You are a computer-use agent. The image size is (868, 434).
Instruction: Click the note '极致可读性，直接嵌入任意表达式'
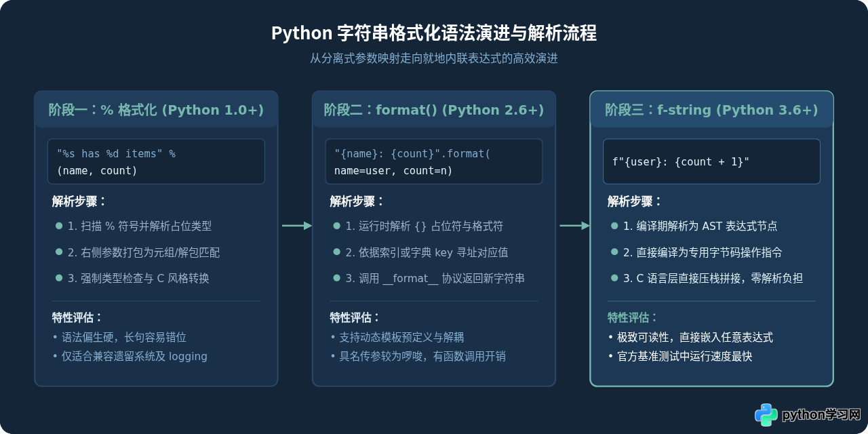tap(695, 337)
